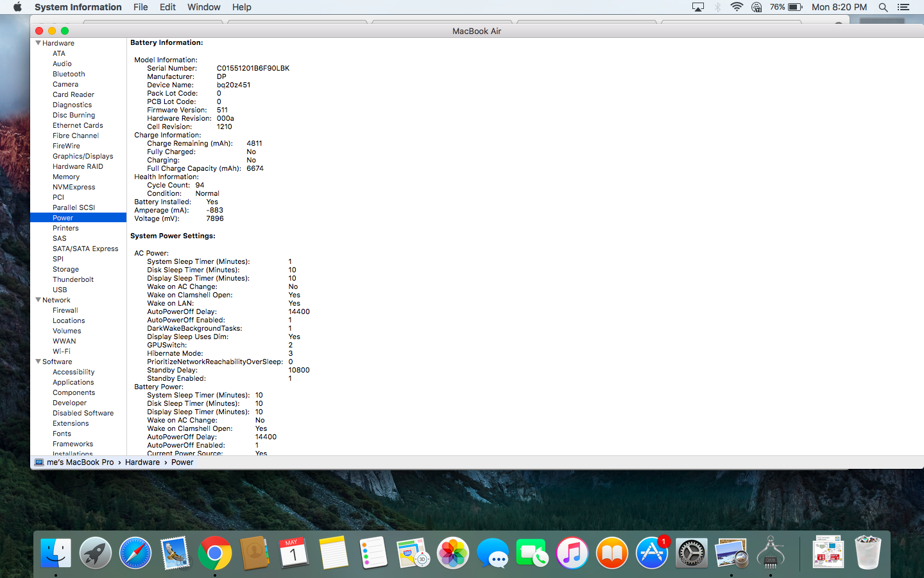924x578 pixels.
Task: Open the Apple menu logo
Action: tap(17, 7)
